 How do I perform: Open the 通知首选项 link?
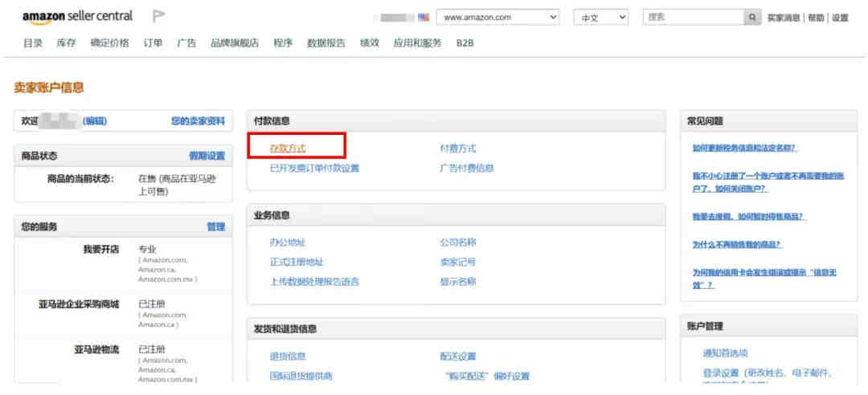coord(726,353)
